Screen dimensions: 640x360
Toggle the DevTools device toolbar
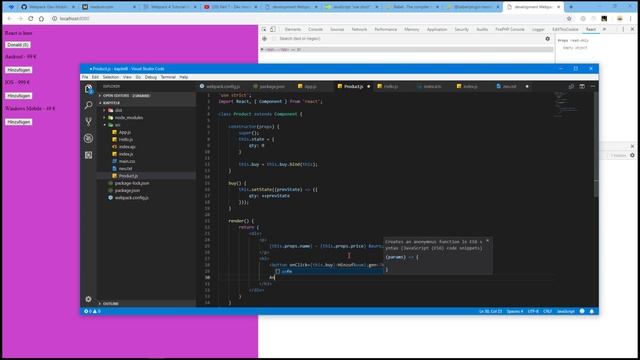click(273, 29)
